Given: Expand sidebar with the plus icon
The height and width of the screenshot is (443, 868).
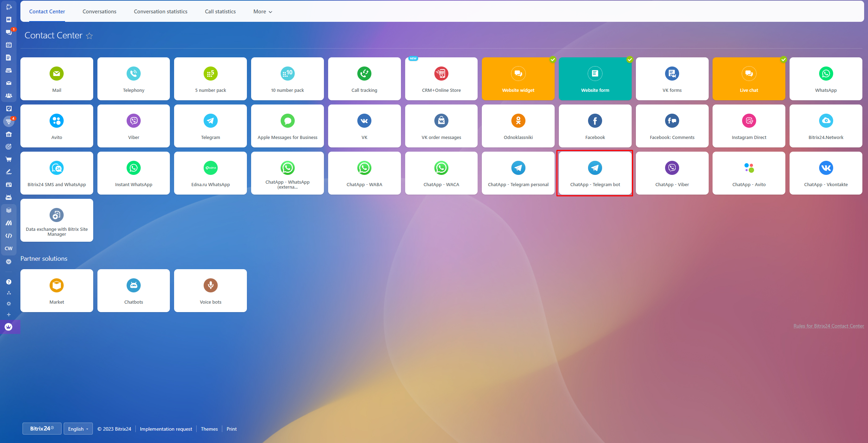Looking at the screenshot, I should pos(9,315).
